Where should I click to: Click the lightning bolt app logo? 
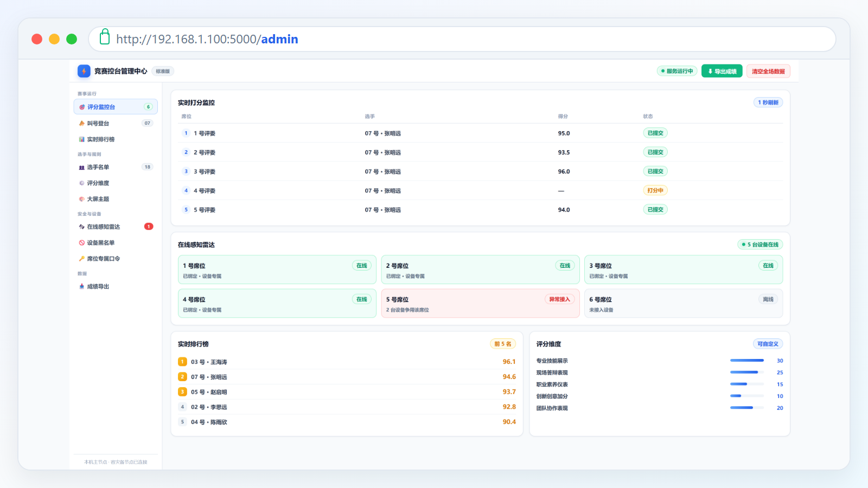coord(84,71)
